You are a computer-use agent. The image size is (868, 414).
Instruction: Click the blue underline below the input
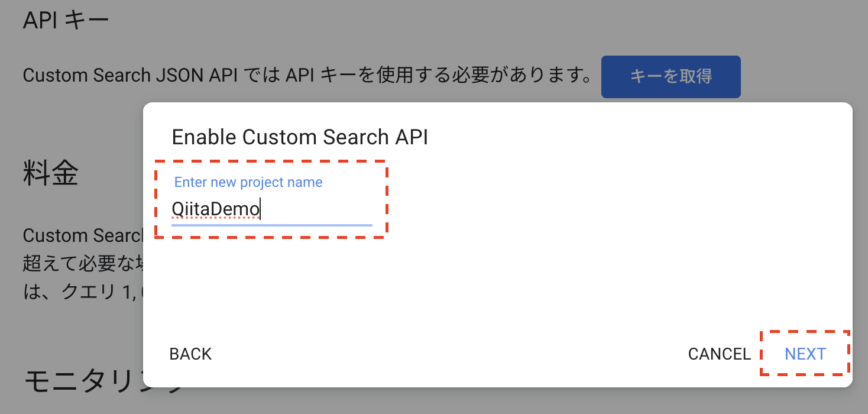pos(272,225)
